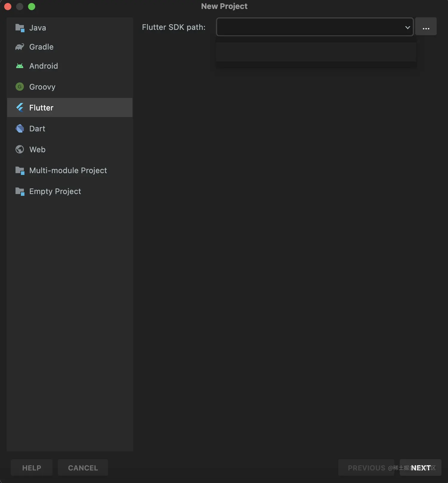Click the HELP button
The image size is (448, 483).
click(32, 468)
